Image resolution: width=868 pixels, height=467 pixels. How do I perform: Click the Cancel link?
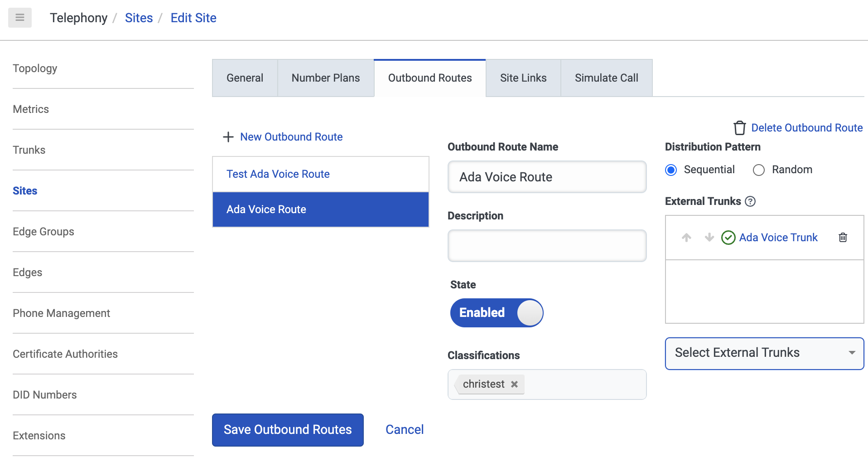(x=405, y=430)
